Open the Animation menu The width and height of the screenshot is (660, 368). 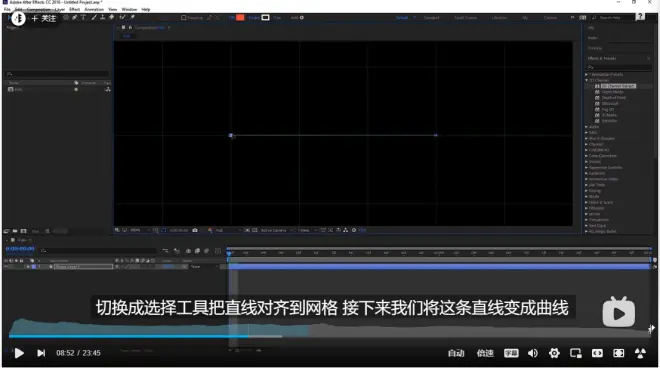coord(94,9)
